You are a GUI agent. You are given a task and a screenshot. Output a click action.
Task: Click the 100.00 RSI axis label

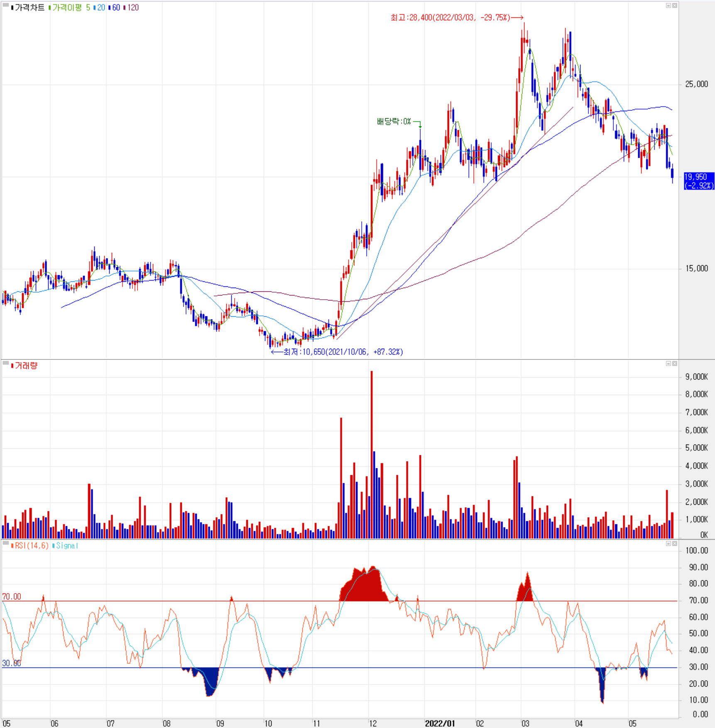point(697,551)
